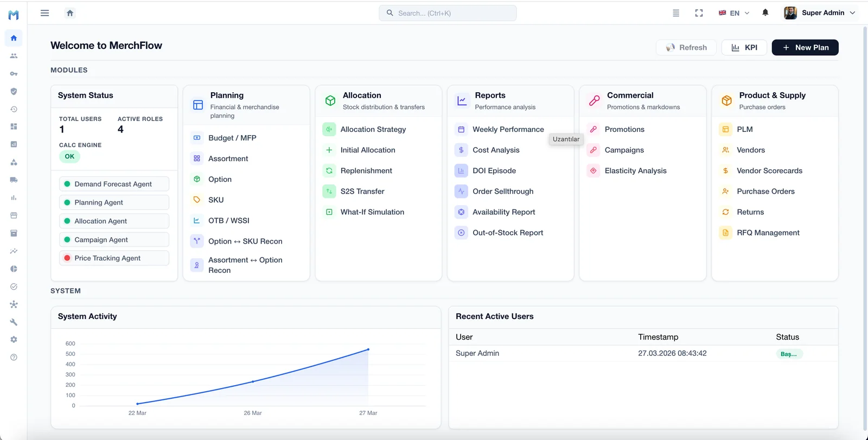Open the KPI button
Image resolution: width=868 pixels, height=440 pixels.
(744, 48)
